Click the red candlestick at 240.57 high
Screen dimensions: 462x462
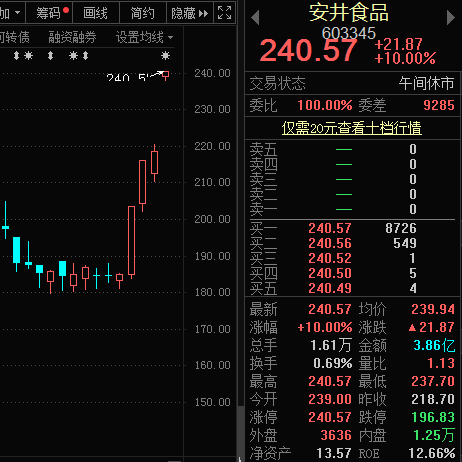pos(165,76)
